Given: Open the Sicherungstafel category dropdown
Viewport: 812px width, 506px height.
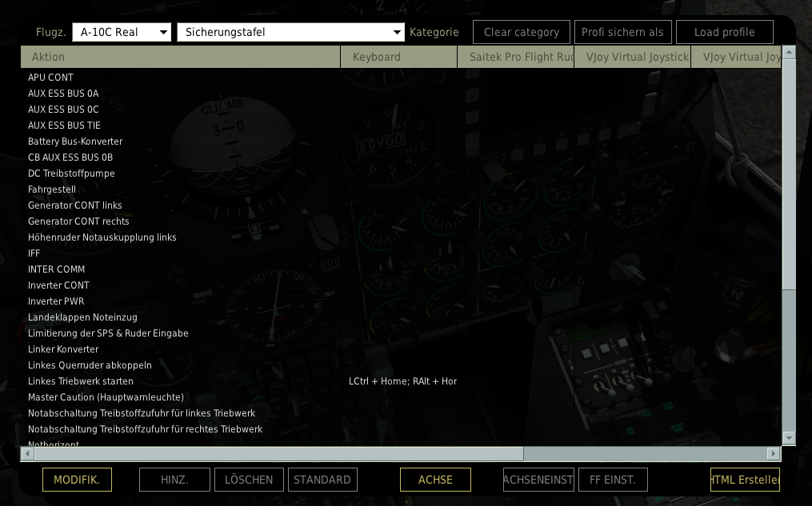Looking at the screenshot, I should pos(290,32).
